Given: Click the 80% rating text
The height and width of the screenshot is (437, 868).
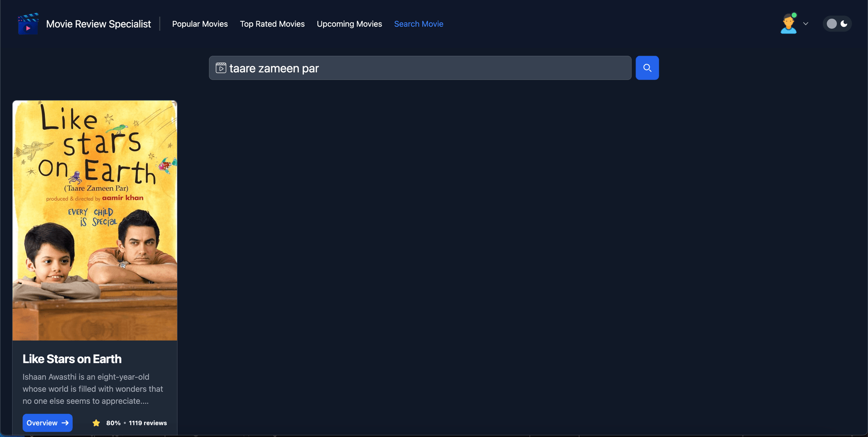Looking at the screenshot, I should (113, 423).
